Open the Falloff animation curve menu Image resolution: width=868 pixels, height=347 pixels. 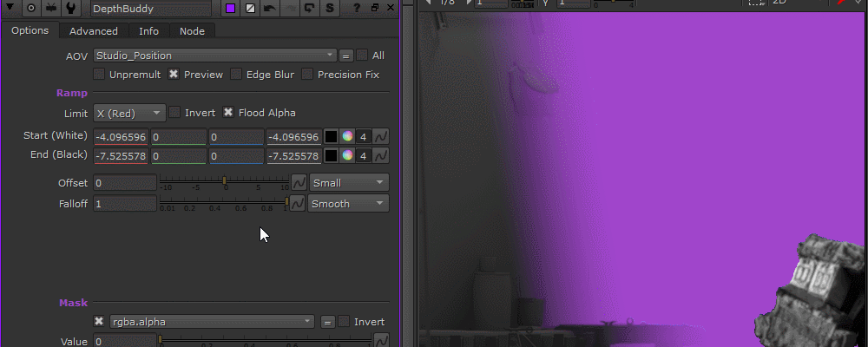[x=297, y=203]
